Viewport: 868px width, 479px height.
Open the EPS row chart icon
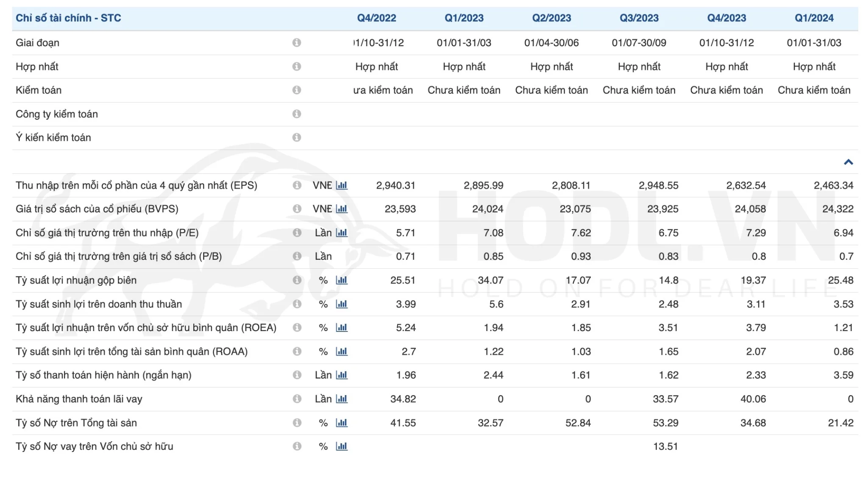(x=341, y=185)
